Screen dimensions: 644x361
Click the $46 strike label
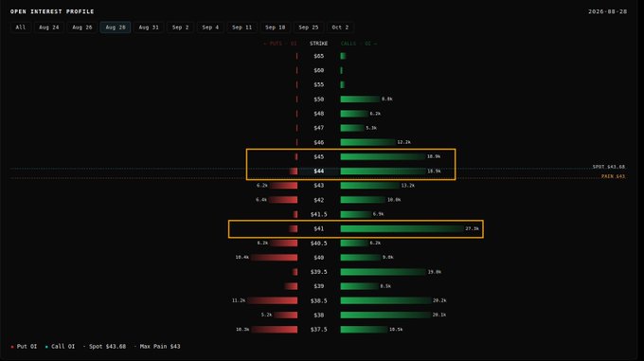coord(319,142)
